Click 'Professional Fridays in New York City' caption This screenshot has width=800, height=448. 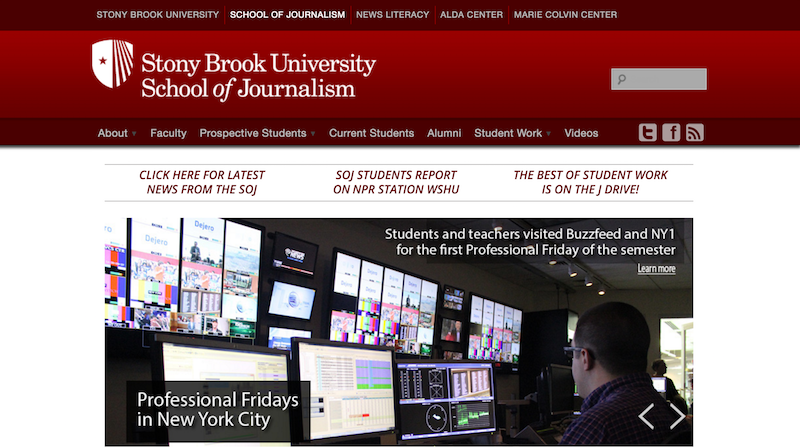tap(218, 409)
